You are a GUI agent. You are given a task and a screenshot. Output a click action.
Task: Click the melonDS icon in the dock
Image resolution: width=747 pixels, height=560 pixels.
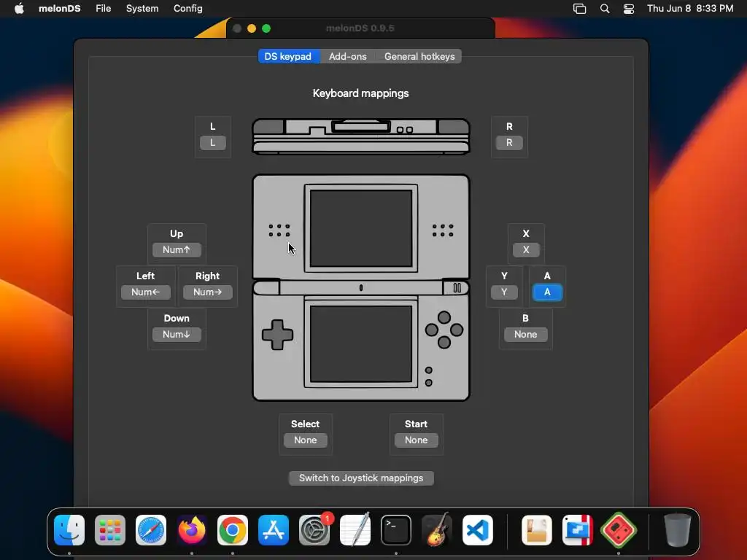tap(619, 530)
